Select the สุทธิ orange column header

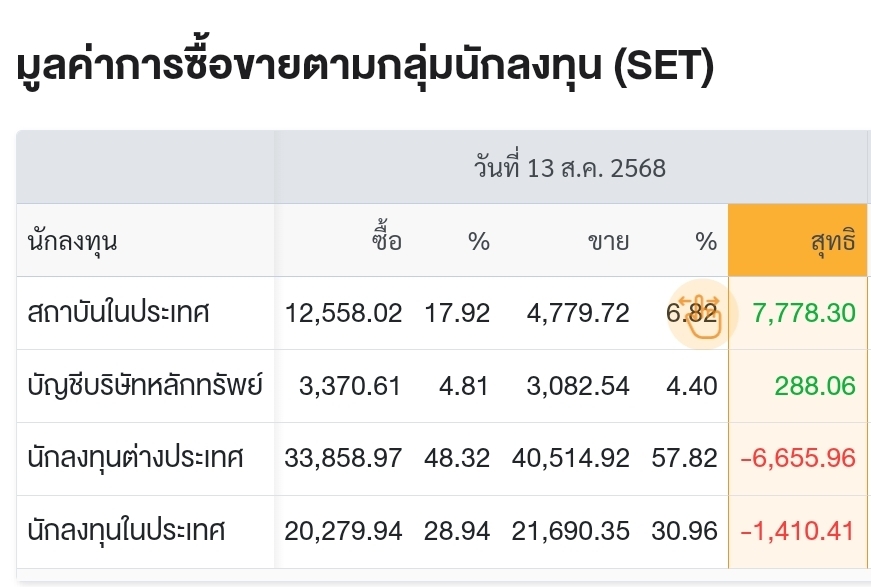798,240
